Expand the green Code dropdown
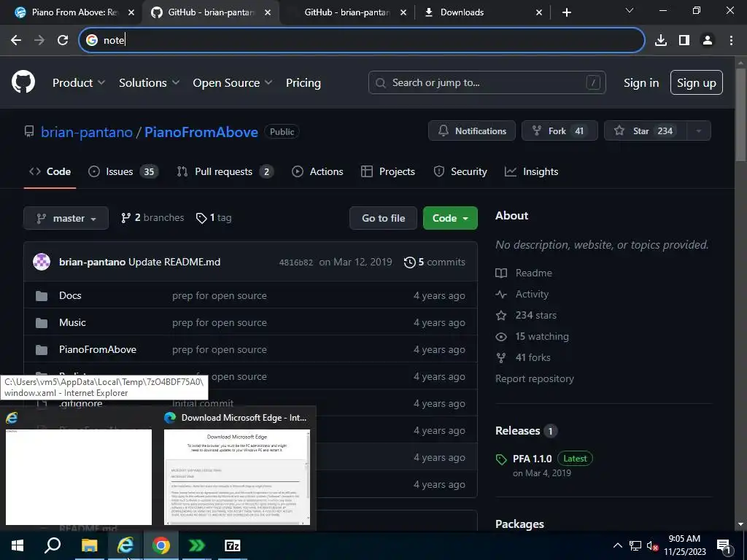This screenshot has height=560, width=747. tap(450, 218)
